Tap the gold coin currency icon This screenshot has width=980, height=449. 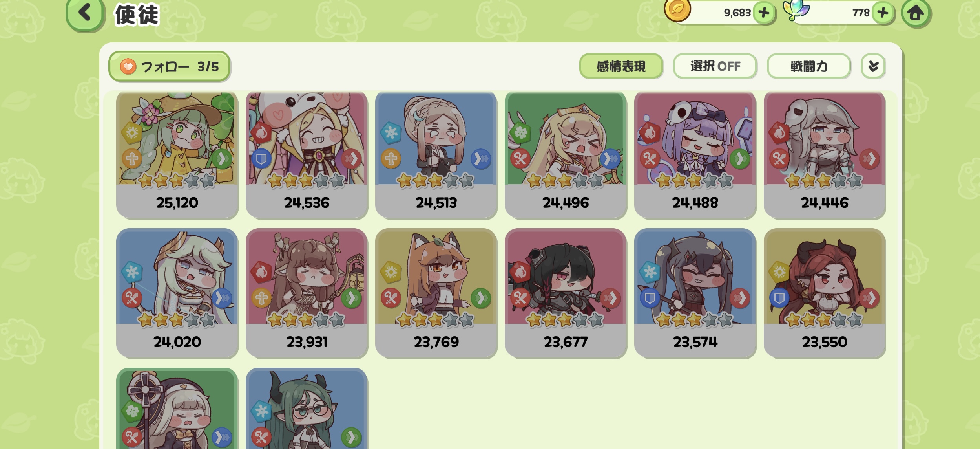coord(677,10)
